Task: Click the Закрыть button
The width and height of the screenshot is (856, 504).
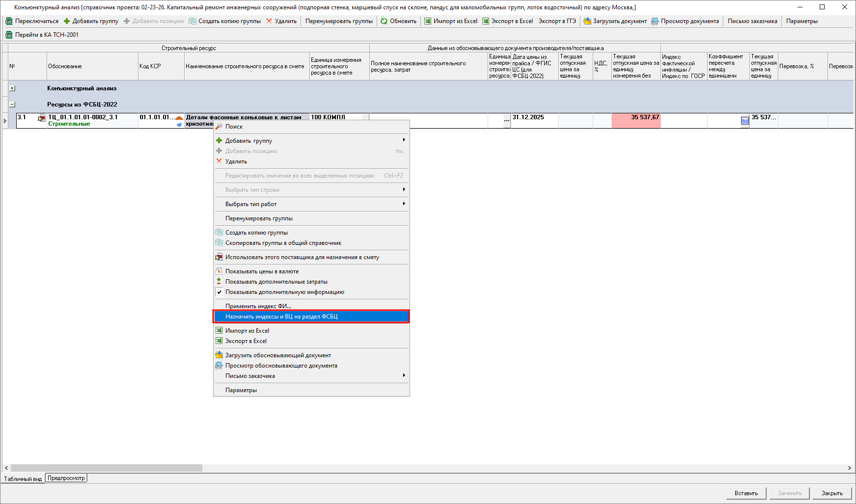Action: click(x=832, y=493)
